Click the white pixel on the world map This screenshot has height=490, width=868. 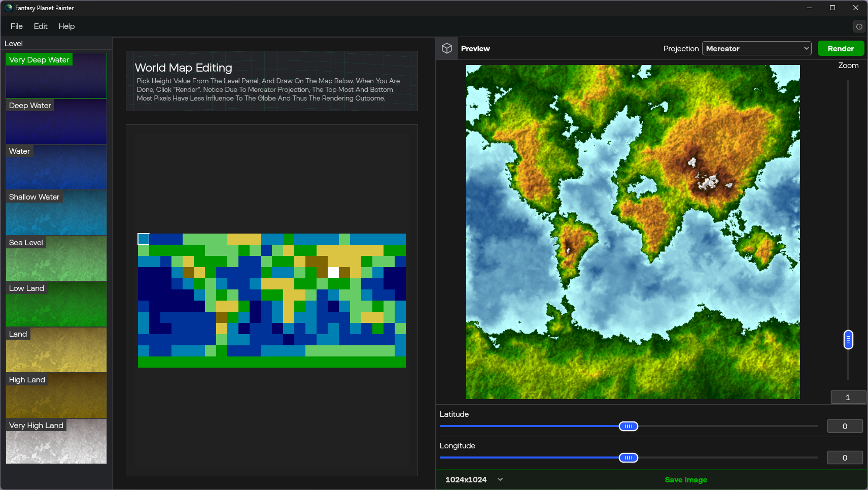[x=333, y=272]
